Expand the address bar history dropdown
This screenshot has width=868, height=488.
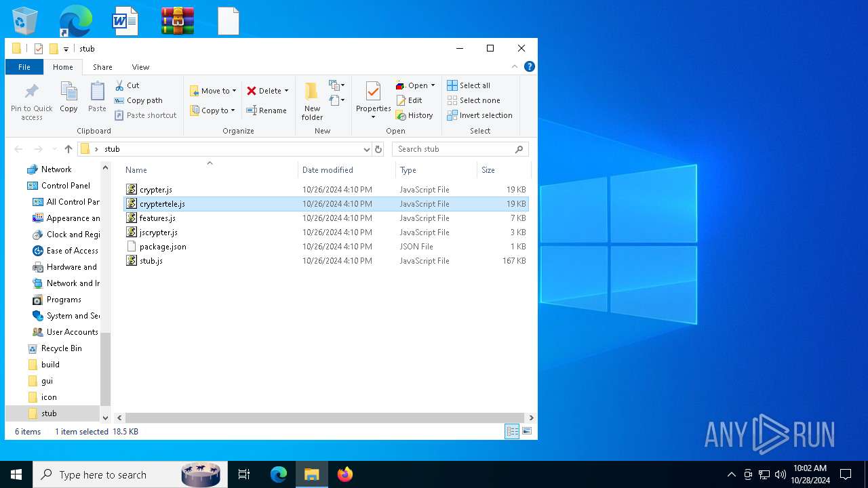tap(366, 149)
